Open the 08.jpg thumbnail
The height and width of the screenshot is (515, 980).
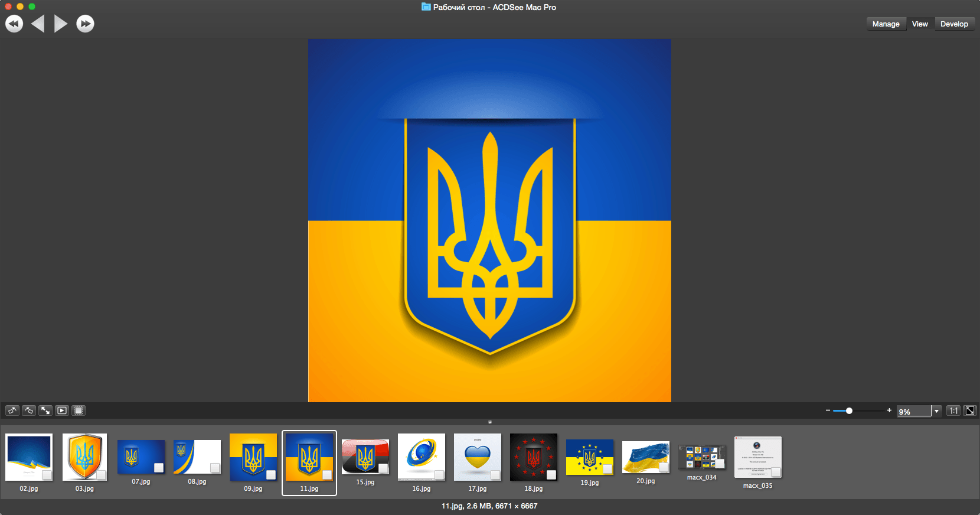[x=197, y=457]
